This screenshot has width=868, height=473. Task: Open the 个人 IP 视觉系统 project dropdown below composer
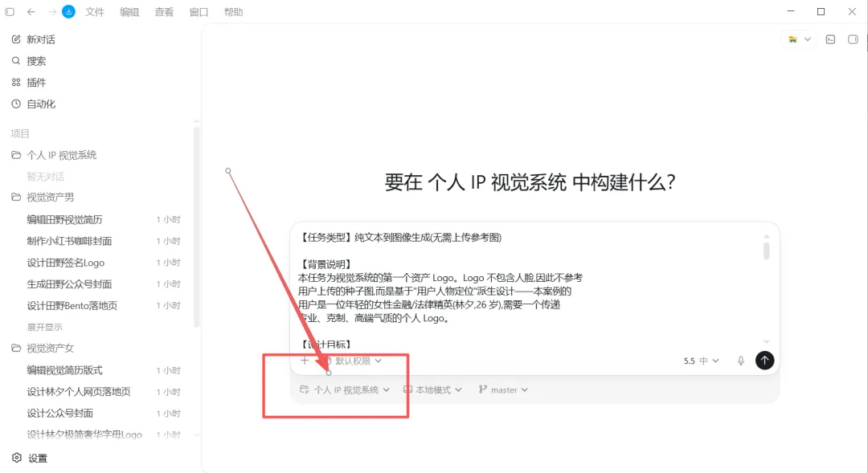(344, 390)
